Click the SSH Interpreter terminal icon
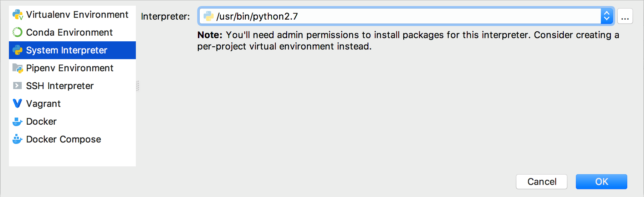Screen dimensions: 644x197 [17, 86]
